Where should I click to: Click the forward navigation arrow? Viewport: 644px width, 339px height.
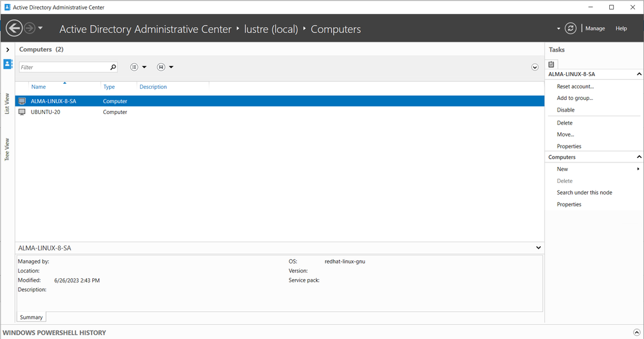click(x=30, y=28)
